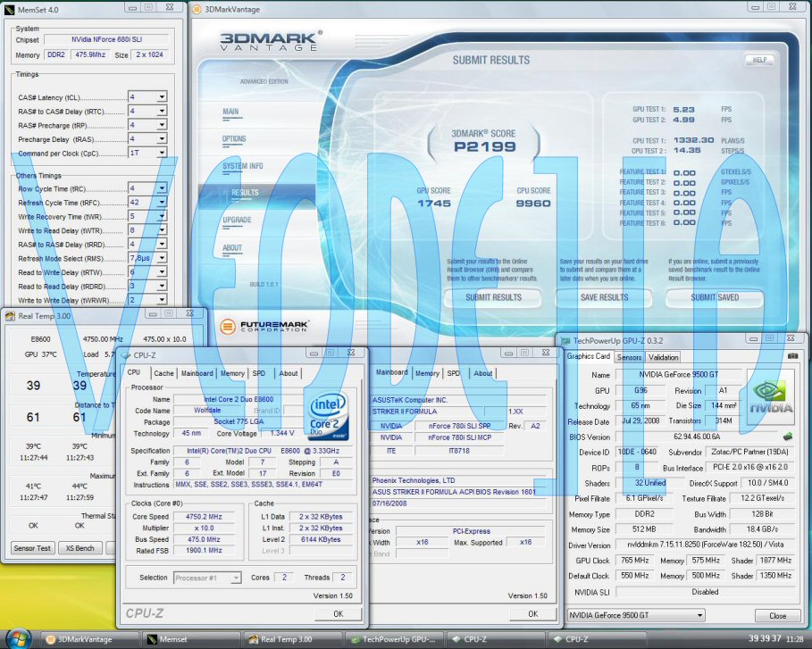Viewport: 812px width, 649px height.
Task: Open OPTIONS in the 3DMark sidebar
Action: (234, 138)
